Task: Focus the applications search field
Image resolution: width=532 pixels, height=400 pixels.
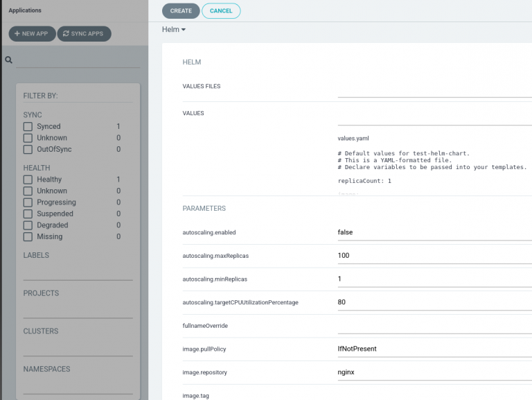Action: (78, 61)
